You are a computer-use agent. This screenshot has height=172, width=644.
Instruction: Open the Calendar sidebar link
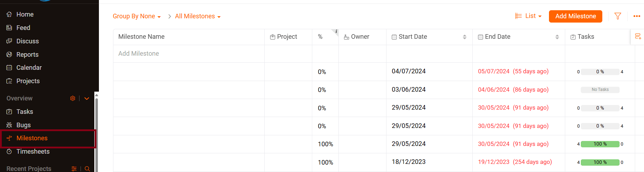[29, 67]
